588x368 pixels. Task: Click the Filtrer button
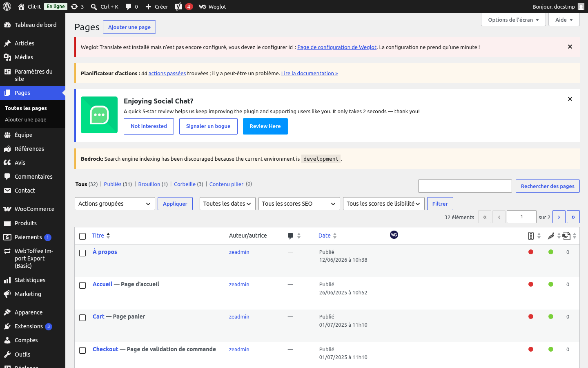440,204
